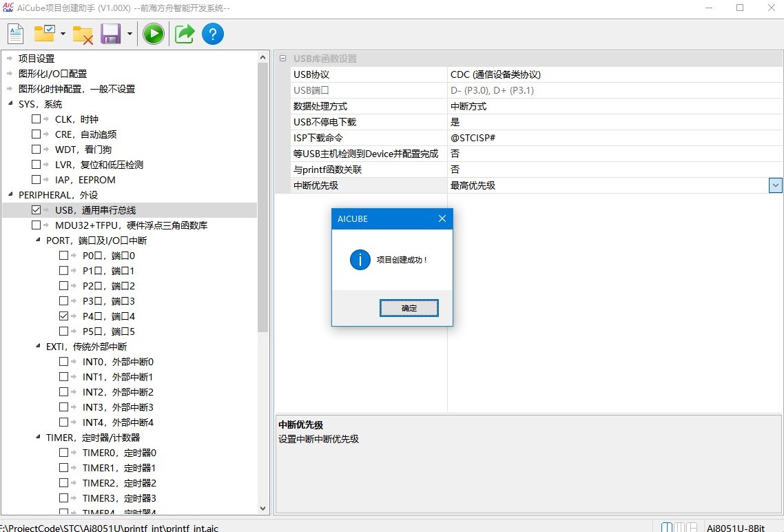Enable the USB peripheral checkbox

tap(36, 209)
